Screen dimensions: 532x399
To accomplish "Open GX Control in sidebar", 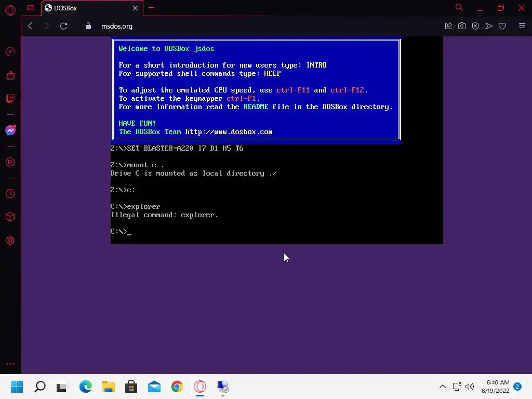I will click(10, 52).
